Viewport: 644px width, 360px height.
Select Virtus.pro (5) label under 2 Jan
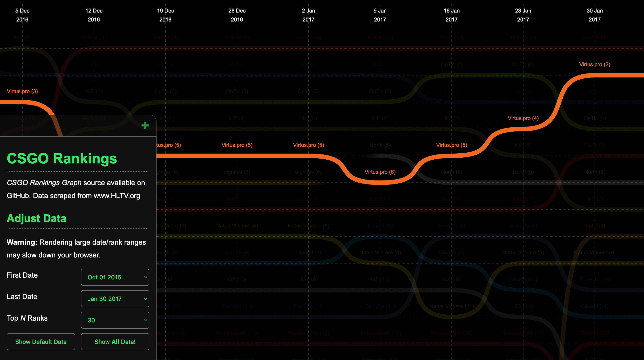point(308,145)
